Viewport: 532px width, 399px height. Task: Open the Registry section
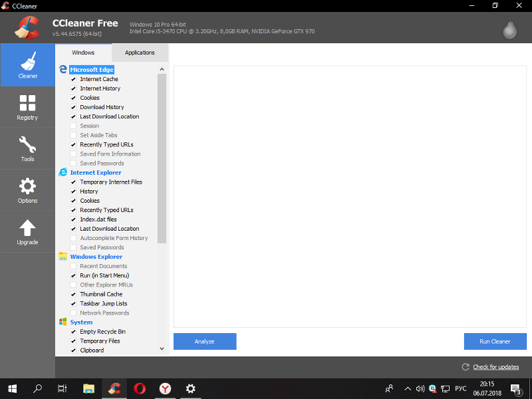pos(27,107)
